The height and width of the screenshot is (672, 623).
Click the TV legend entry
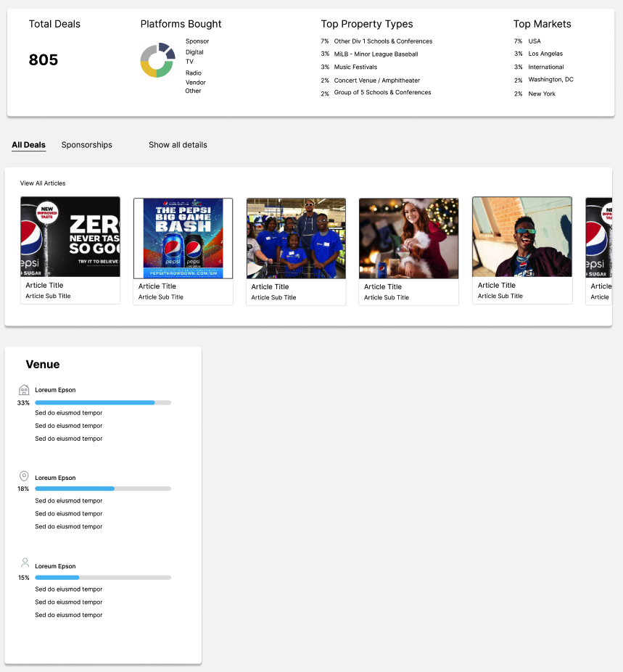189,62
